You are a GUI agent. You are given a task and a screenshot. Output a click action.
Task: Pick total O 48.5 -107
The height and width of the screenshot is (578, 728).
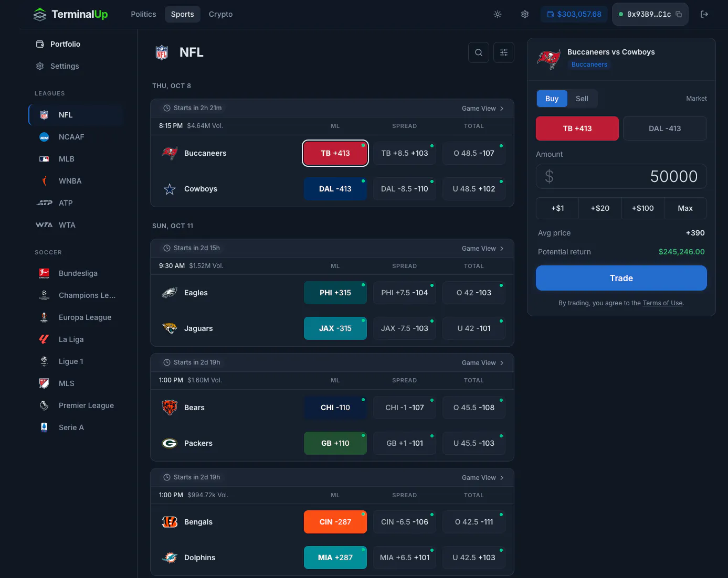pos(474,153)
